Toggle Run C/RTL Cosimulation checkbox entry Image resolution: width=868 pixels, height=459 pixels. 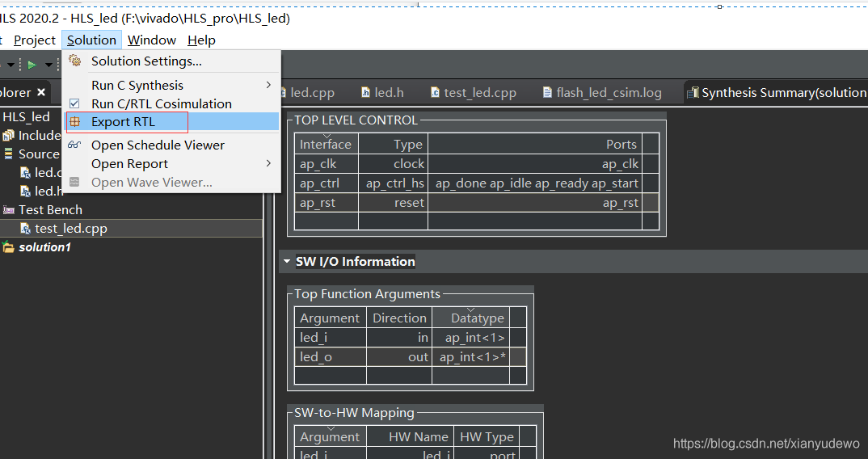tap(74, 103)
